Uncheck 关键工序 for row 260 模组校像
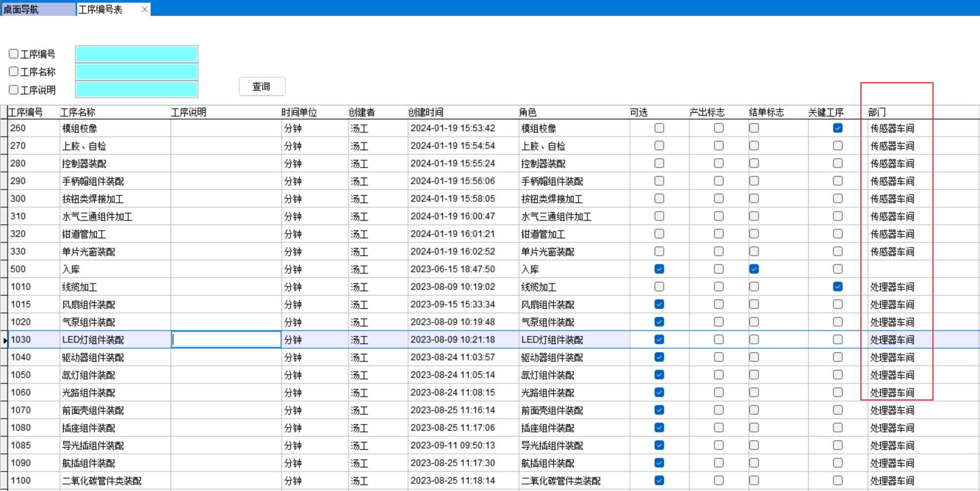 837,128
